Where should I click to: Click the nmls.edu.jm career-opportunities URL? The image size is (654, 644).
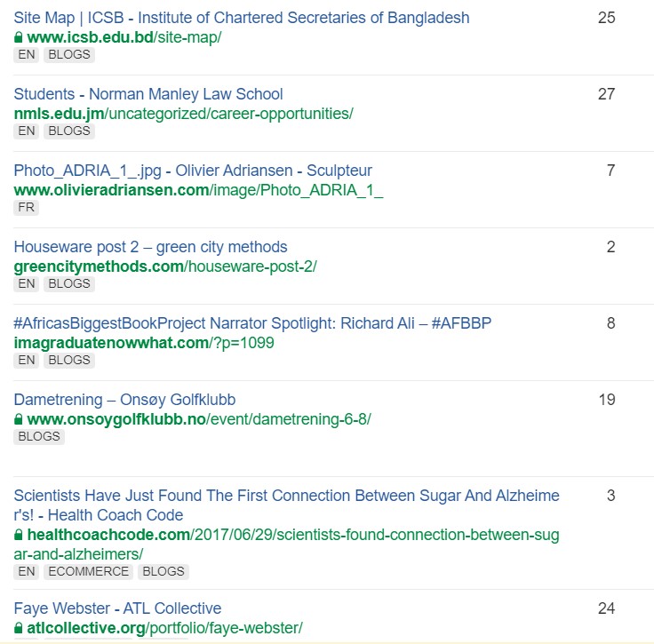184,114
